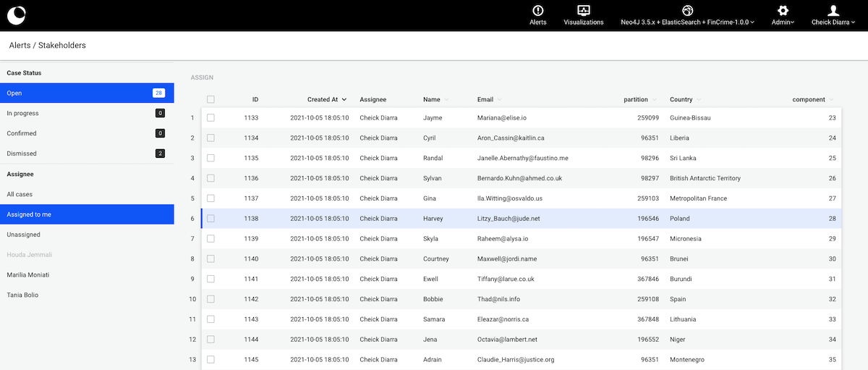Toggle the select-all checkbox in table header
868x370 pixels.
[210, 100]
